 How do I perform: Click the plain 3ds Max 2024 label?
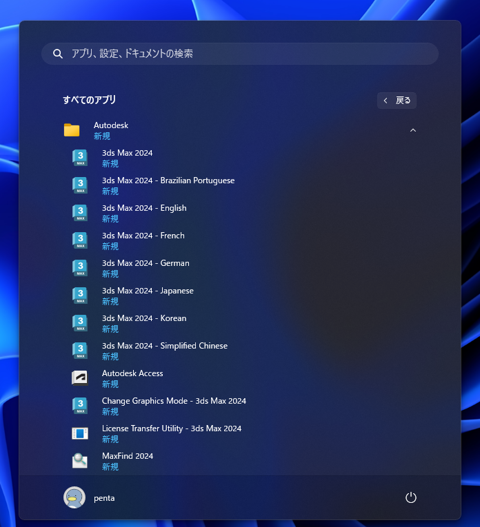click(x=127, y=153)
